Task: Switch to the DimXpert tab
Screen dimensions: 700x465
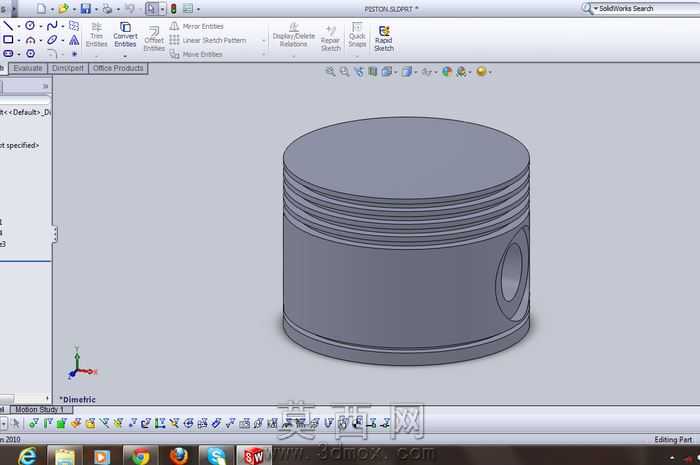Action: [68, 68]
